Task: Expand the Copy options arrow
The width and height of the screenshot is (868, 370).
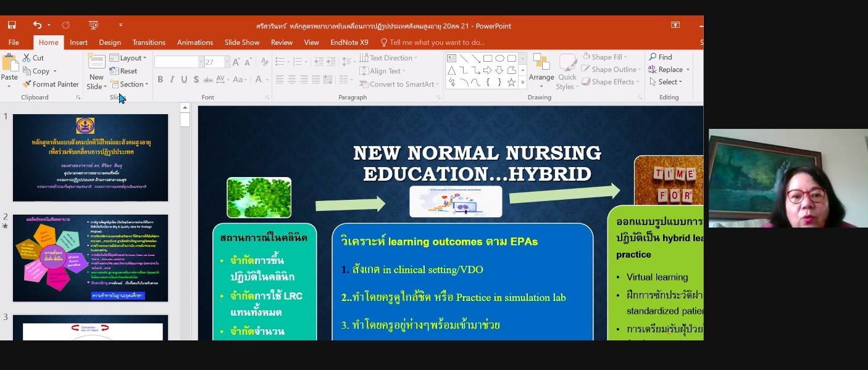Action: [x=54, y=72]
